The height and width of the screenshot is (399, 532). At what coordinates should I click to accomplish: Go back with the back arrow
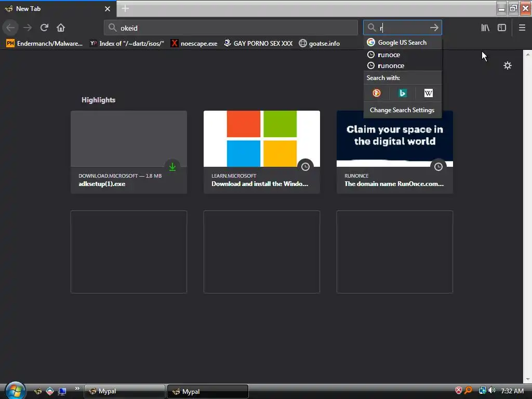[x=10, y=28]
